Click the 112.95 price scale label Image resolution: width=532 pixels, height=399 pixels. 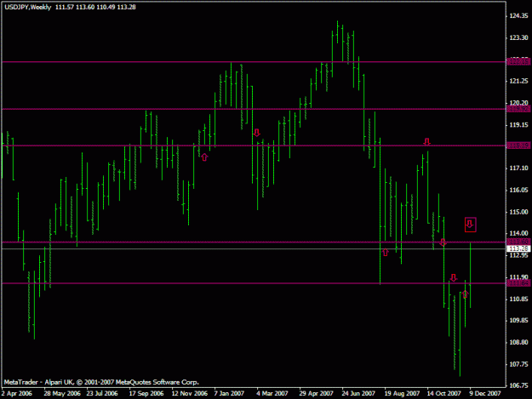[x=518, y=255]
